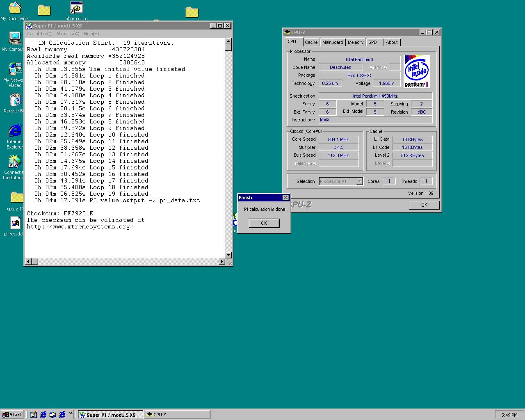Open the About...(A) menu in Super PI
The height and width of the screenshot is (420, 525).
68,34
